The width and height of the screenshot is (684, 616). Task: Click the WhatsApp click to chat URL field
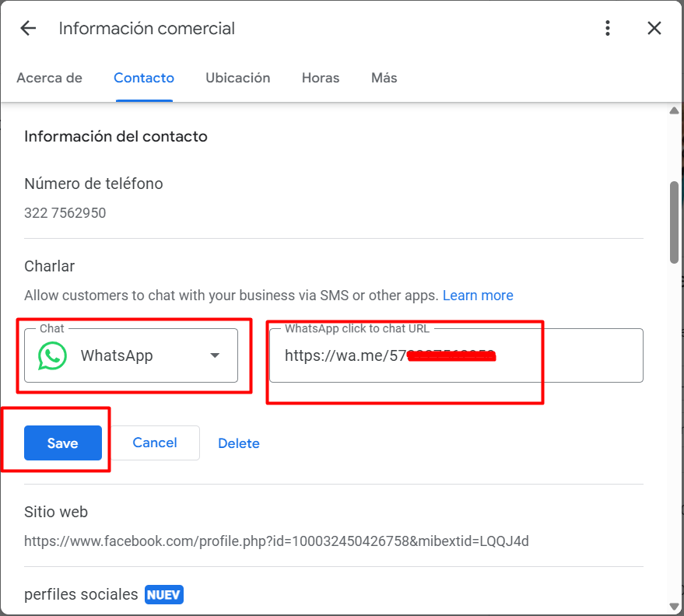[456, 356]
